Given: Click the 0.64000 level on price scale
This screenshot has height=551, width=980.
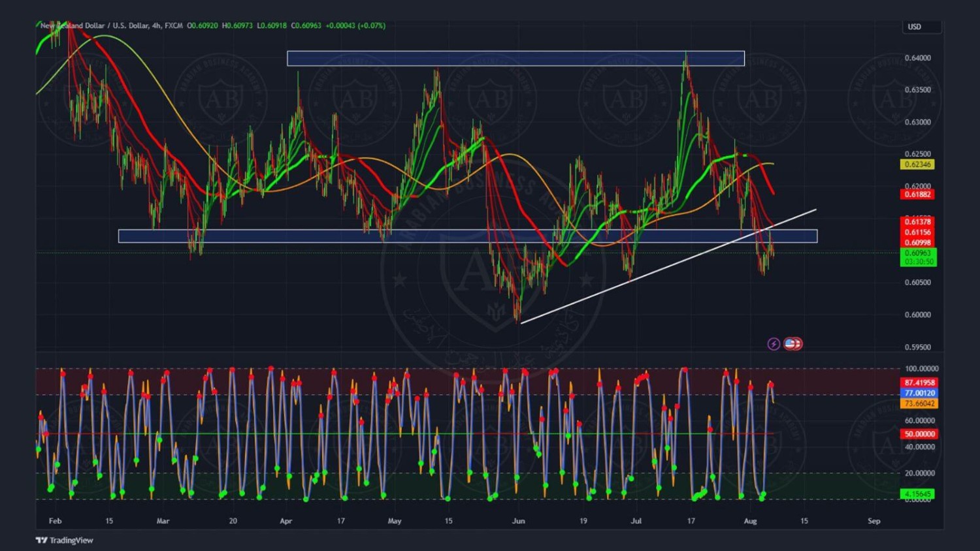Looking at the screenshot, I should [x=917, y=58].
